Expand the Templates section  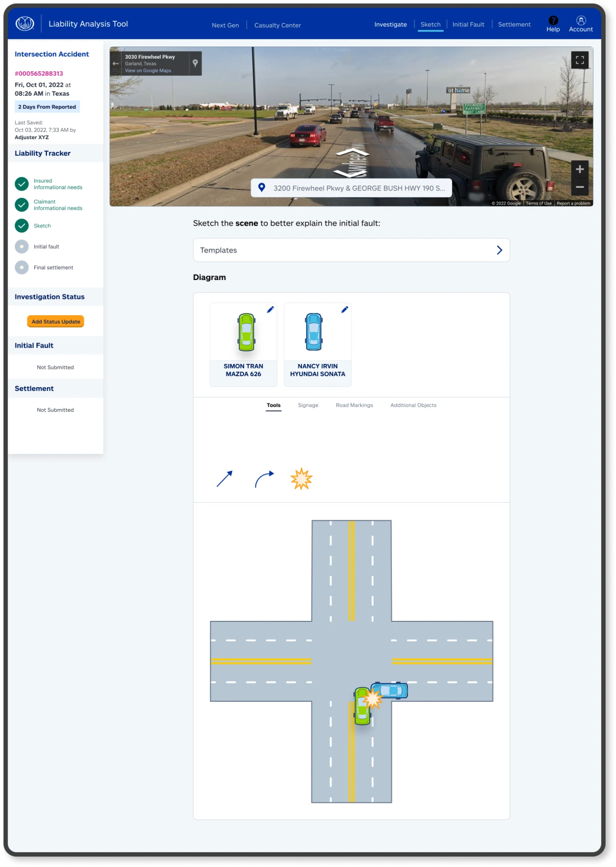[351, 250]
